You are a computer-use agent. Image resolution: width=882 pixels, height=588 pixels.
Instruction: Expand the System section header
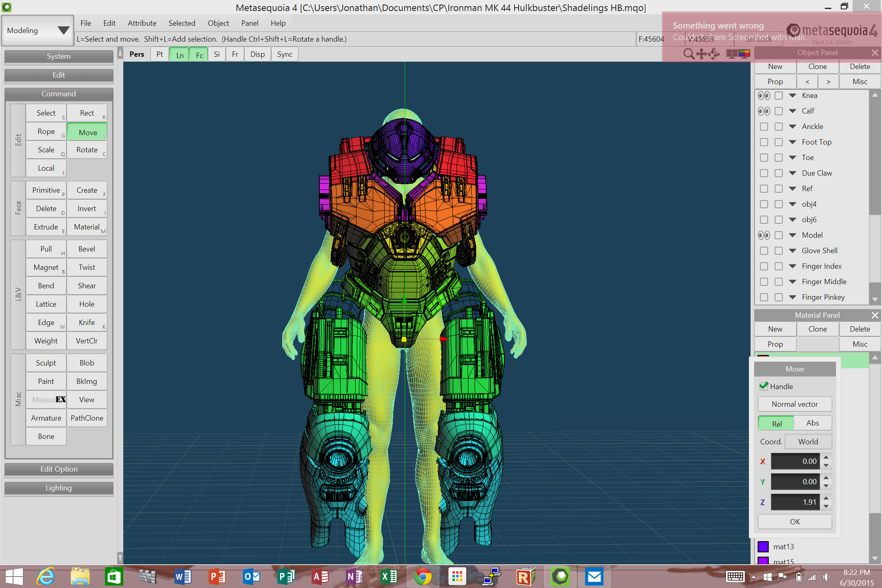point(59,56)
